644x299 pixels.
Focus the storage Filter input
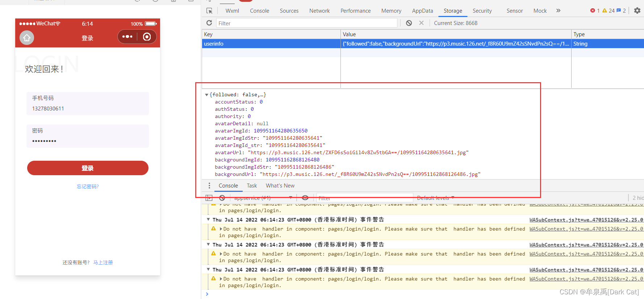point(307,23)
